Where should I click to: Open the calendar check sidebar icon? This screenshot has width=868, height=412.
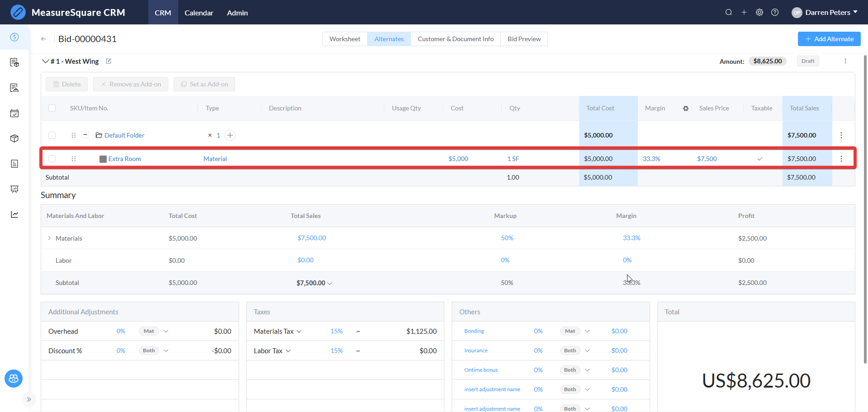[14, 113]
